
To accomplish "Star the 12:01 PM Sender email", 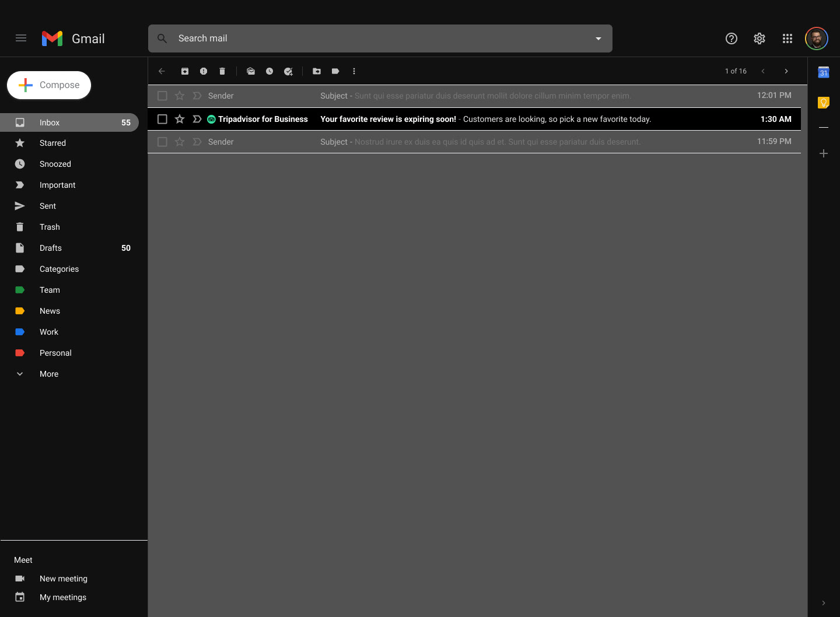I will click(x=180, y=96).
